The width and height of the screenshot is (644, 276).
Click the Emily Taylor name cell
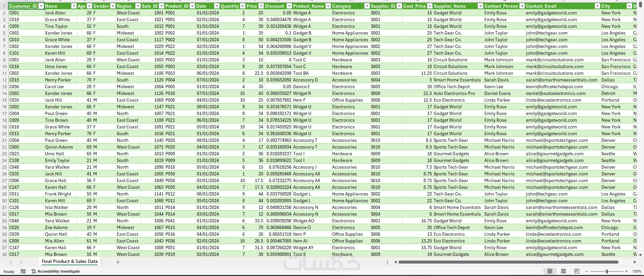click(60, 160)
